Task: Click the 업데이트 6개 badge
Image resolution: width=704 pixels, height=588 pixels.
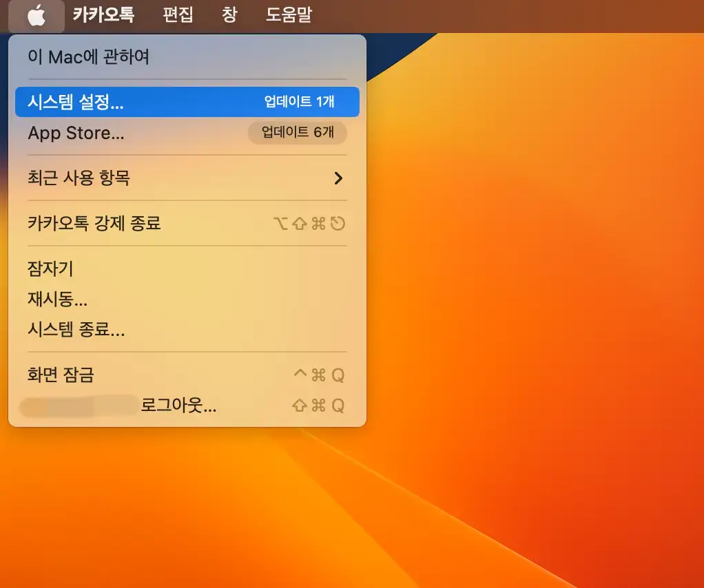Action: coord(298,132)
